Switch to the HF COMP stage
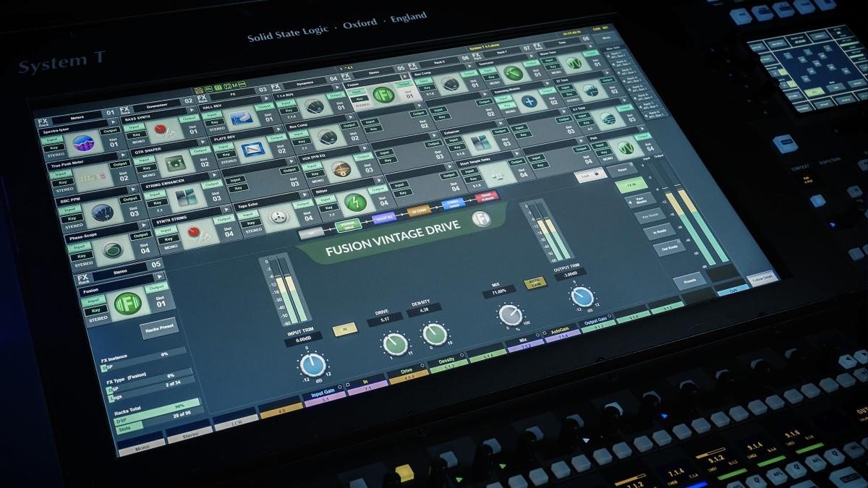Image resolution: width=868 pixels, height=488 pixels. [419, 211]
